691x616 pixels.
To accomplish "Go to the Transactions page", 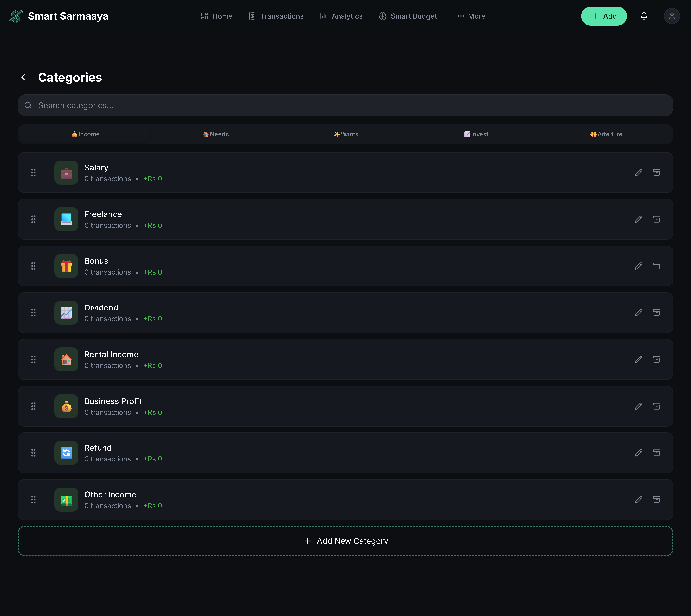I will click(x=276, y=16).
